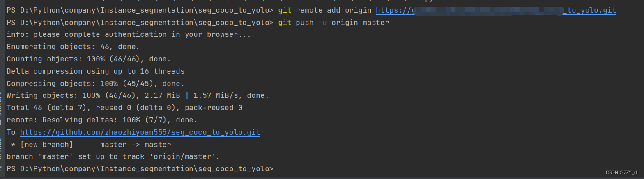Click the 'Compressing objects: 100% (45/45)' line
The width and height of the screenshot is (644, 179).
[95, 84]
